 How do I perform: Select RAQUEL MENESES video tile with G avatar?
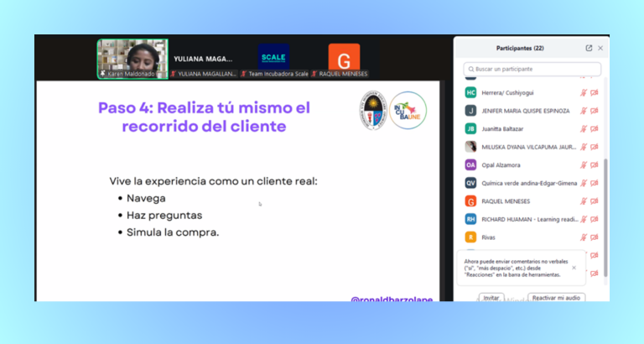pos(343,58)
